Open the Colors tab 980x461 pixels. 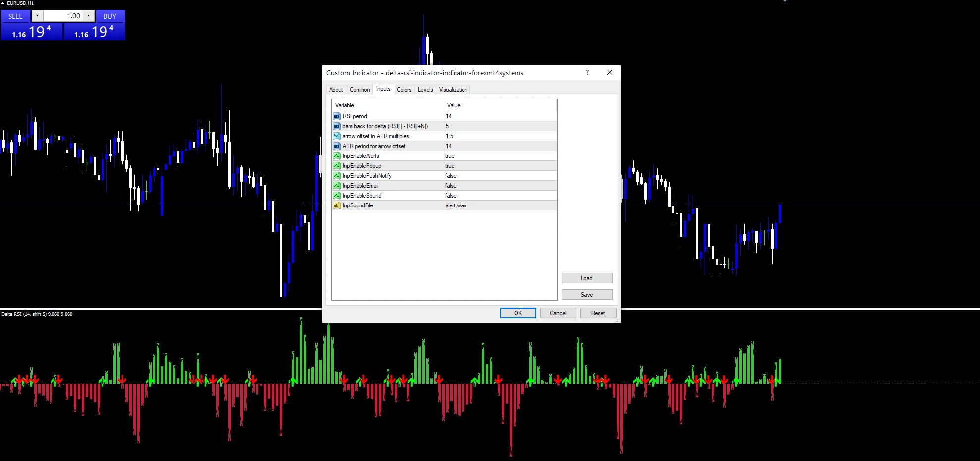click(404, 90)
